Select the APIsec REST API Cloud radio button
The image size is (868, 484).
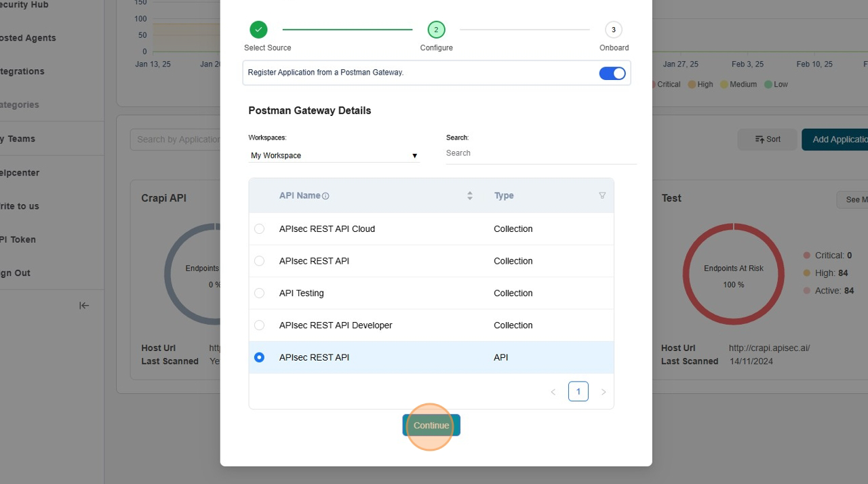click(x=259, y=229)
